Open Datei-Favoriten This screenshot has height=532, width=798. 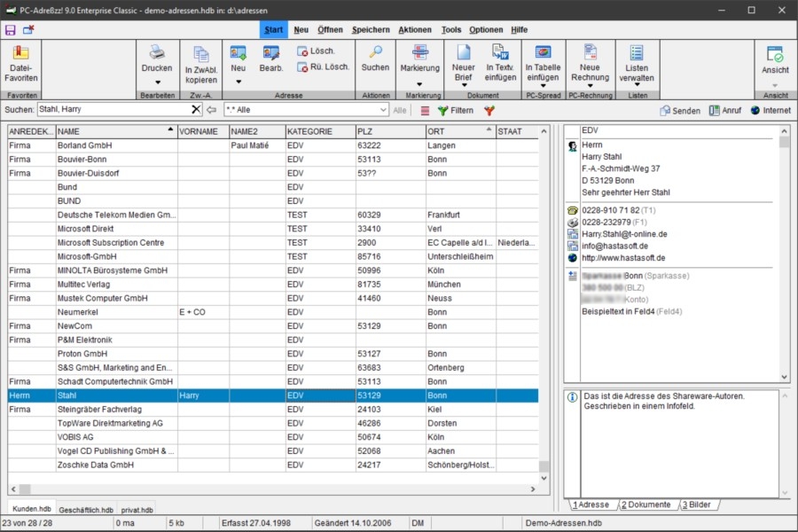coord(21,64)
